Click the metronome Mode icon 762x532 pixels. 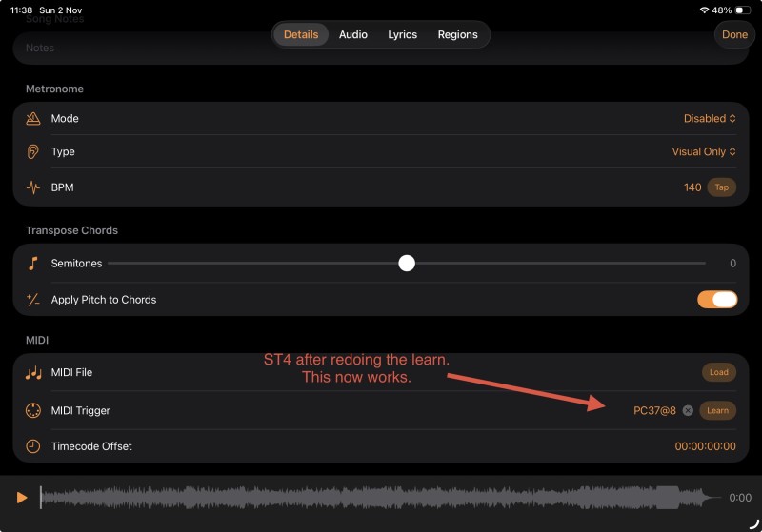pos(33,119)
